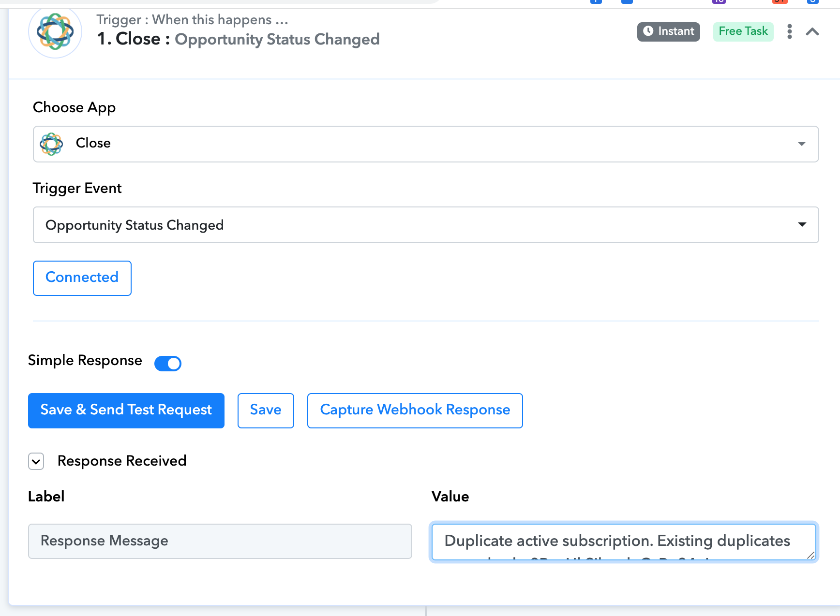Collapse the Response Received section
The height and width of the screenshot is (616, 840).
[x=36, y=461]
